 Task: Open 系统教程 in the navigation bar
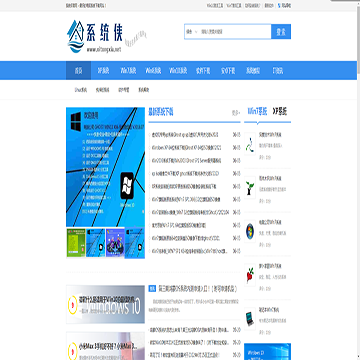pos(253,71)
